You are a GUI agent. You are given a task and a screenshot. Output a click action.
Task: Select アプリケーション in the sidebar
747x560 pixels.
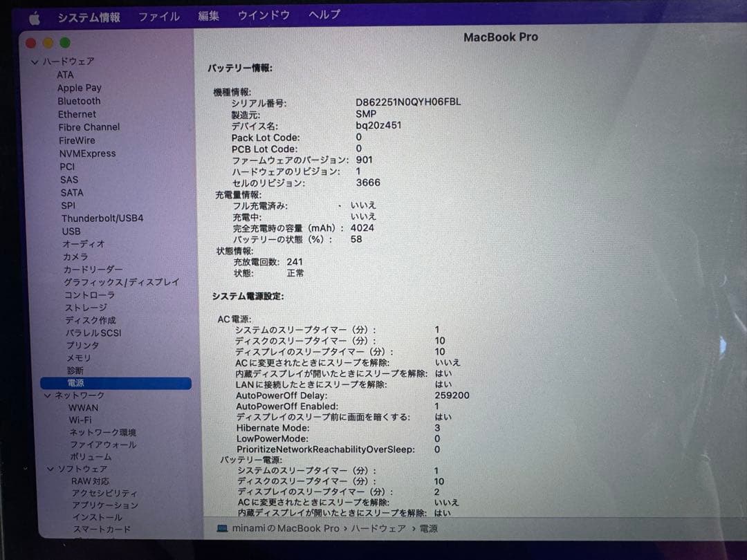(105, 505)
